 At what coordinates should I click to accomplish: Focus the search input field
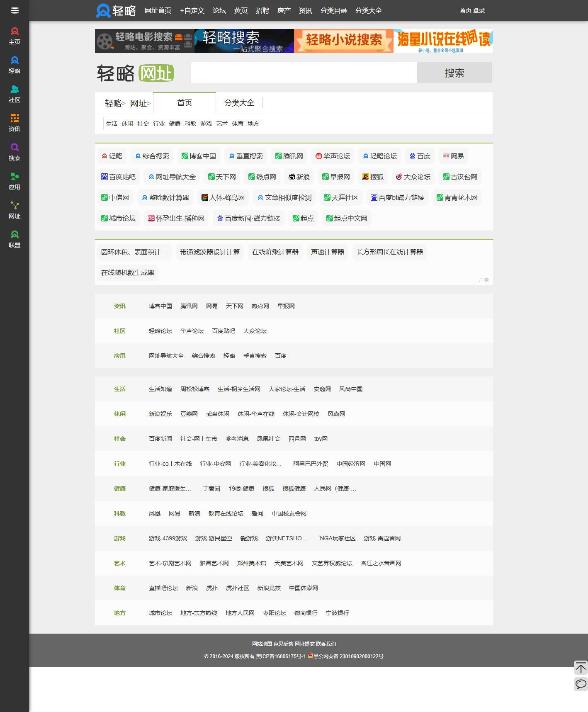tap(304, 73)
